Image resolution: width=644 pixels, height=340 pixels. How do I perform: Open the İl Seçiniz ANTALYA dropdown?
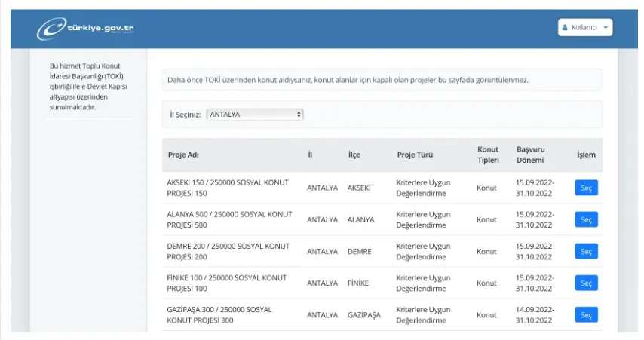[255, 115]
